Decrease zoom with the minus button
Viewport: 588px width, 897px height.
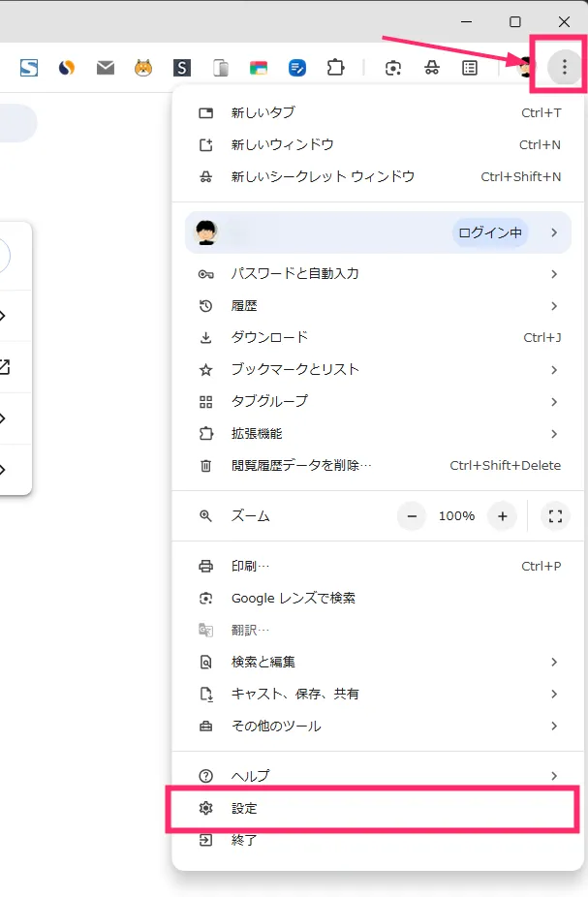[412, 516]
